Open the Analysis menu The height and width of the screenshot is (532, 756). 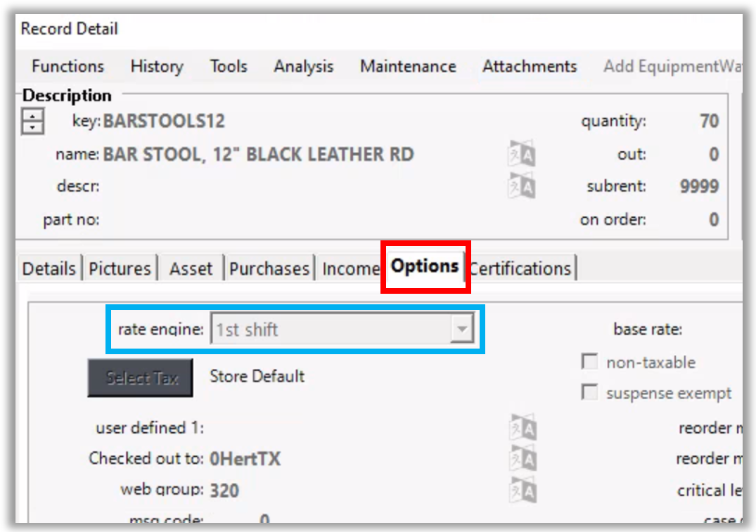[x=303, y=66]
